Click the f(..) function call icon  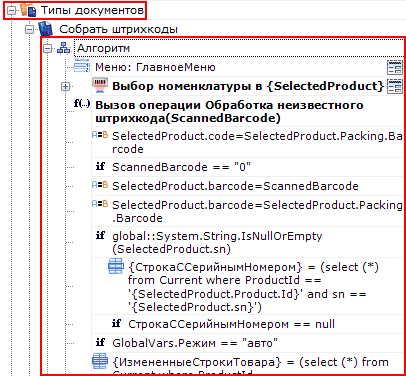pyautogui.click(x=82, y=103)
